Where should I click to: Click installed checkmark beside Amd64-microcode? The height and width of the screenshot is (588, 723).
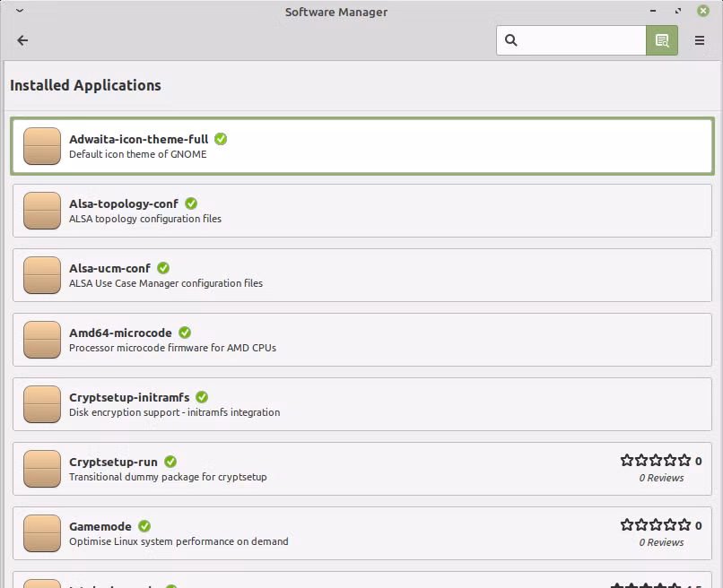(185, 333)
